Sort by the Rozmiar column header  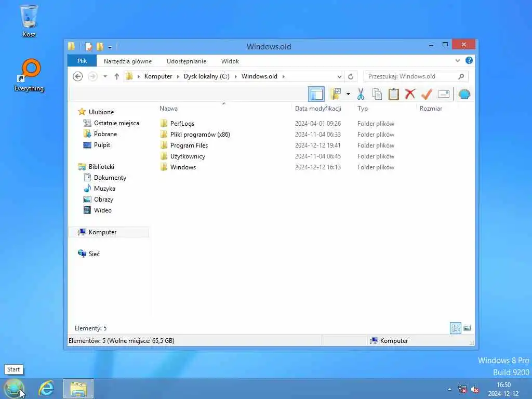point(431,109)
